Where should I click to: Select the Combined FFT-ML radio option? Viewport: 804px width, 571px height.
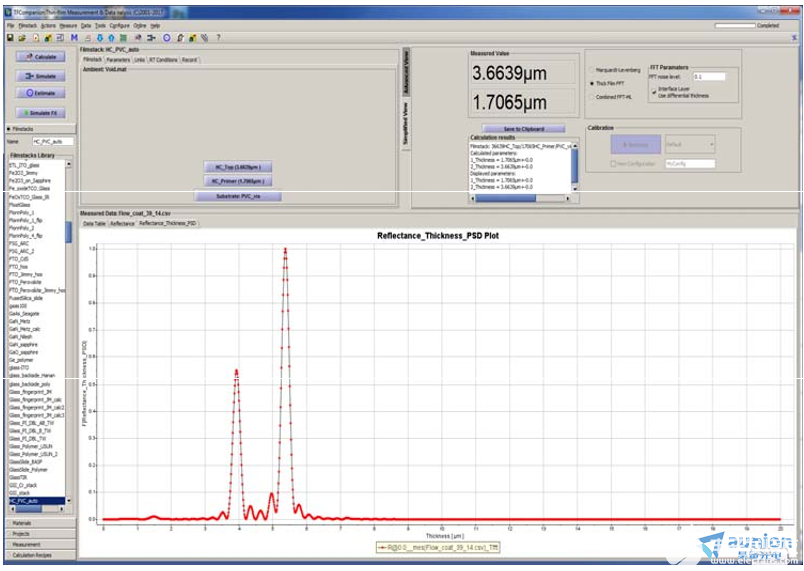pos(591,97)
